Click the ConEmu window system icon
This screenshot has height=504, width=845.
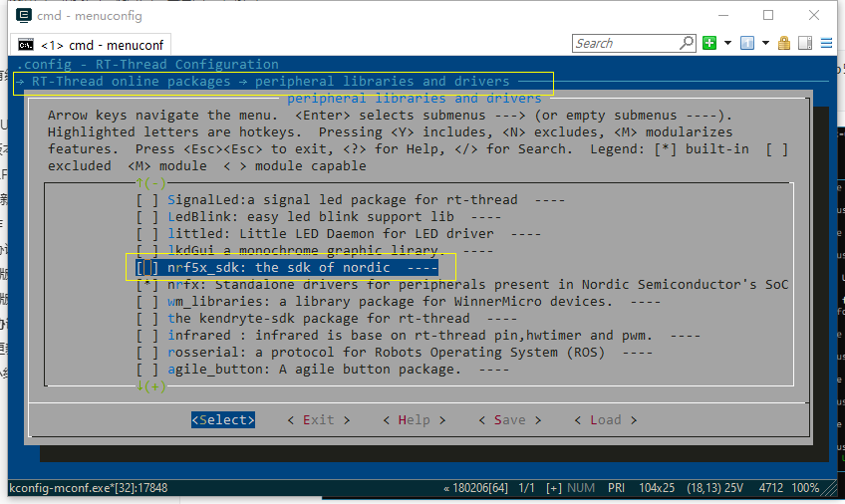(19, 15)
